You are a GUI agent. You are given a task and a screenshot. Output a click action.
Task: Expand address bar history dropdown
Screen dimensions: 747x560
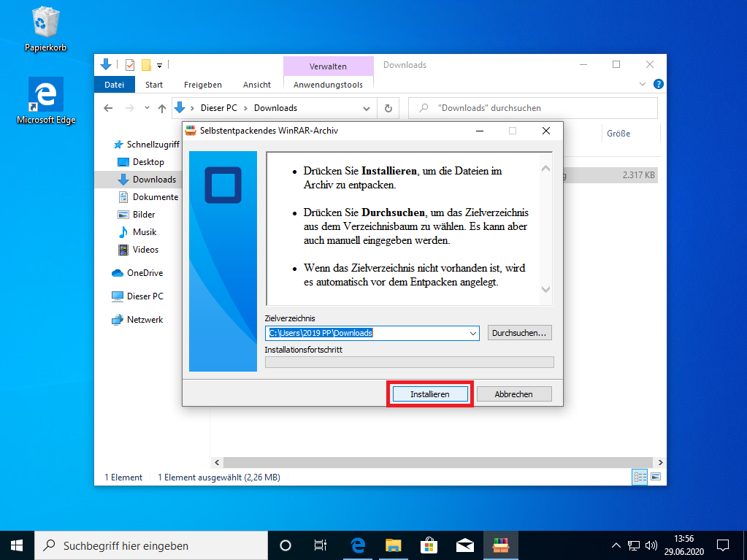tap(367, 108)
